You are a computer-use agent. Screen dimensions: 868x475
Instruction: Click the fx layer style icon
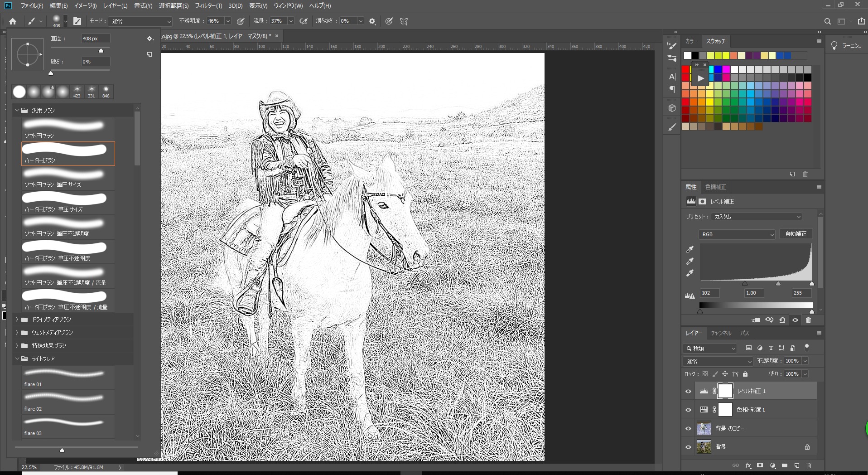tap(748, 465)
